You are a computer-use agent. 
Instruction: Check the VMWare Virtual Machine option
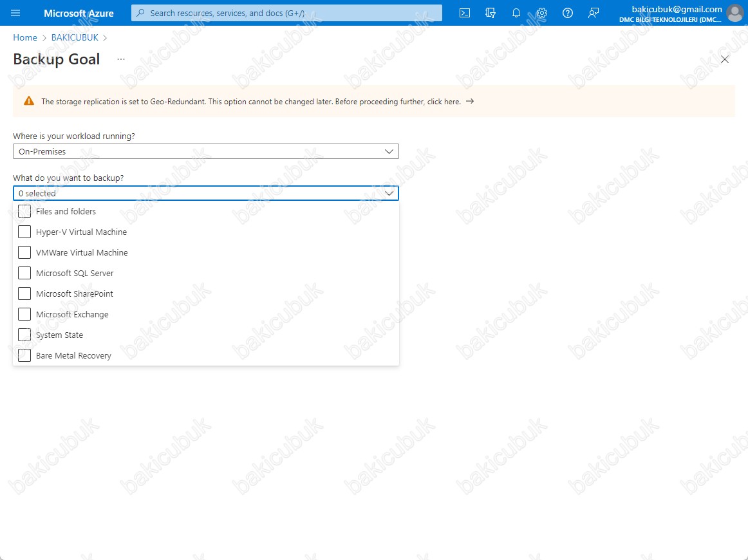[24, 252]
